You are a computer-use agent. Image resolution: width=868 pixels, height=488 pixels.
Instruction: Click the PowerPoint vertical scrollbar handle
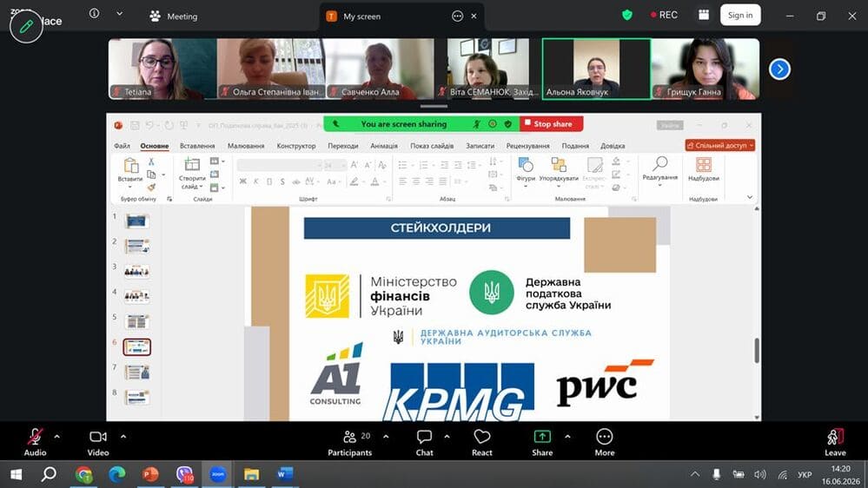click(757, 350)
